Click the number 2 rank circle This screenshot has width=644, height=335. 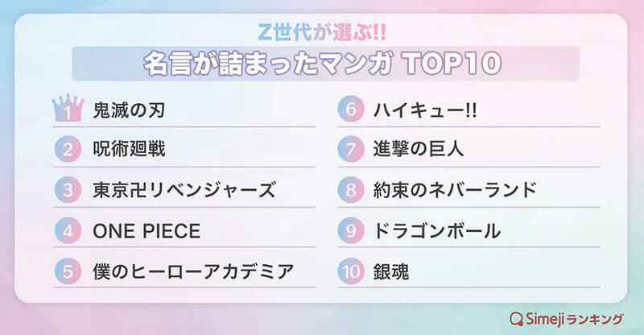tap(68, 150)
